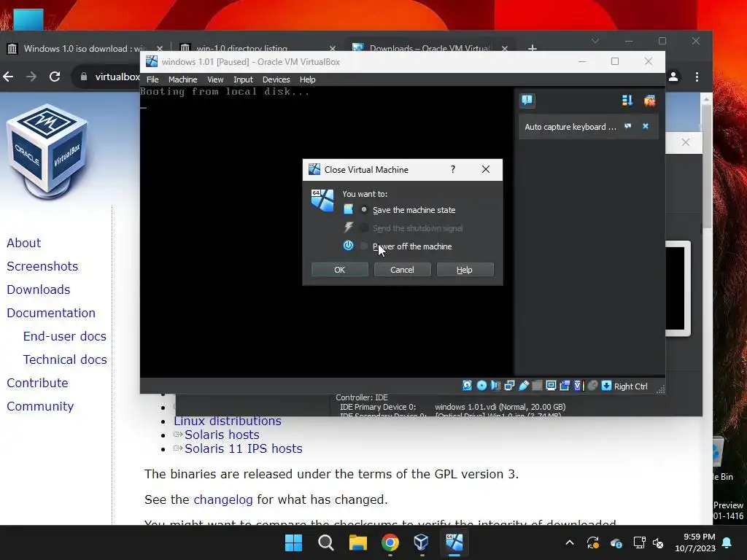Click Cancel in Close Virtual Machine dialog
The width and height of the screenshot is (747, 560).
coord(403,270)
